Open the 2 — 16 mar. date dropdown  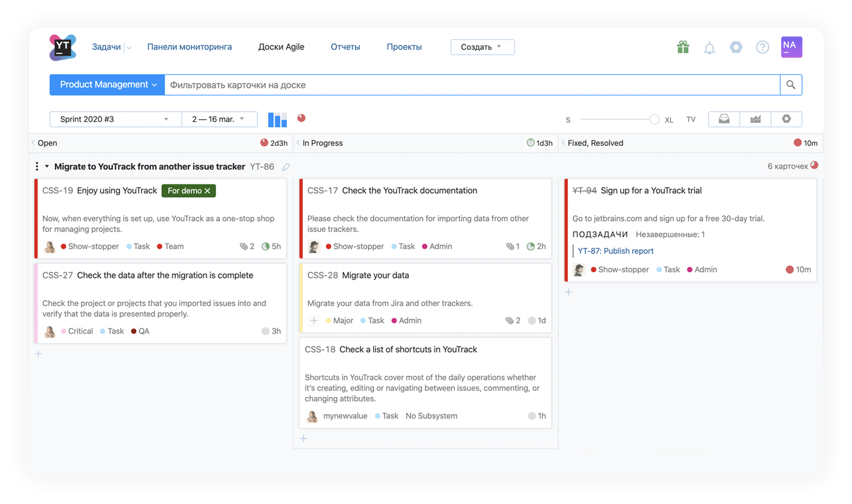(219, 119)
